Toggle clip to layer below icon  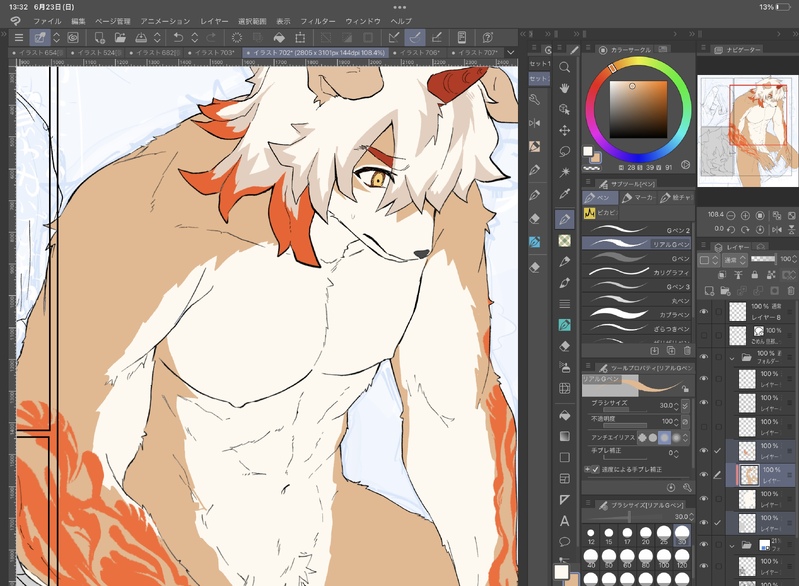pyautogui.click(x=722, y=275)
